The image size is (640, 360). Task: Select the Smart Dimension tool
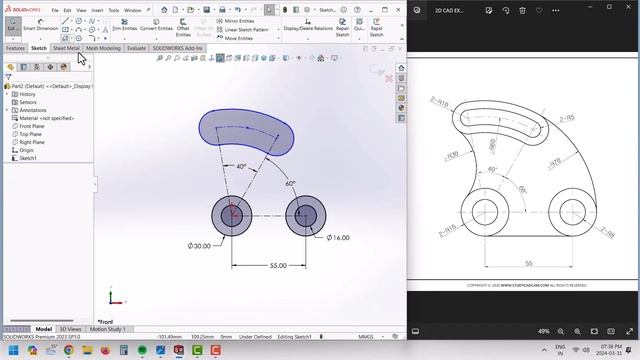coord(40,25)
